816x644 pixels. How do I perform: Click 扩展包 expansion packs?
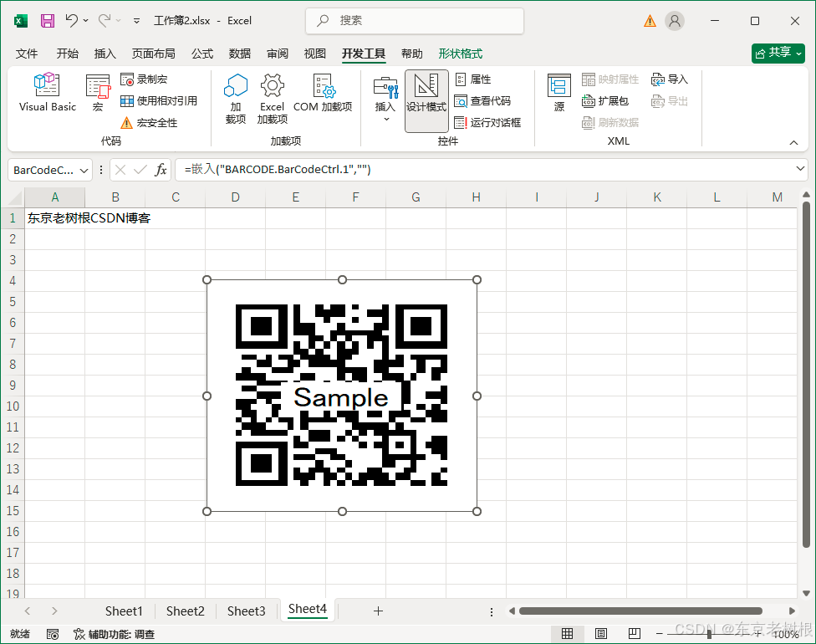(x=605, y=101)
